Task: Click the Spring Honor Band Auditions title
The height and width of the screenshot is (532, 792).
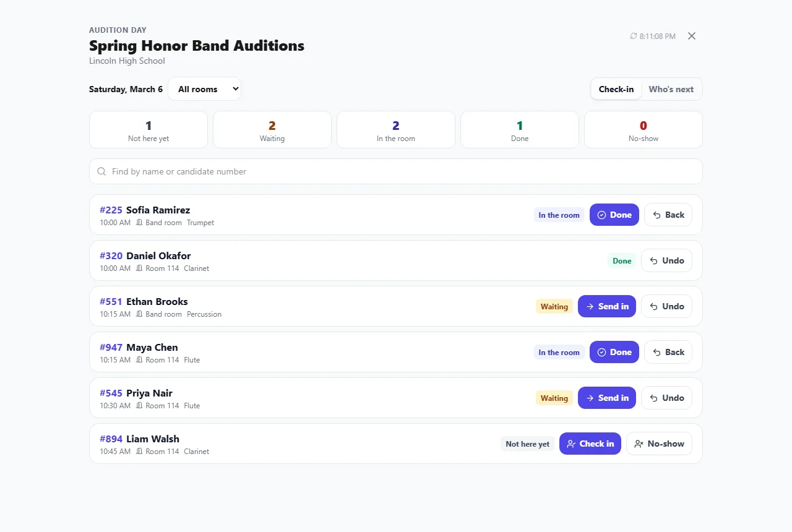Action: [197, 46]
